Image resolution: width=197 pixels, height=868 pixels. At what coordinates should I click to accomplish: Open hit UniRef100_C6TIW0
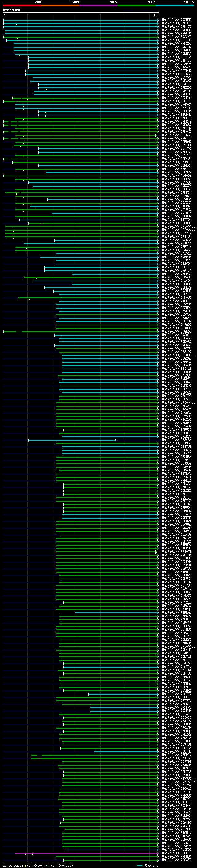(x=177, y=40)
